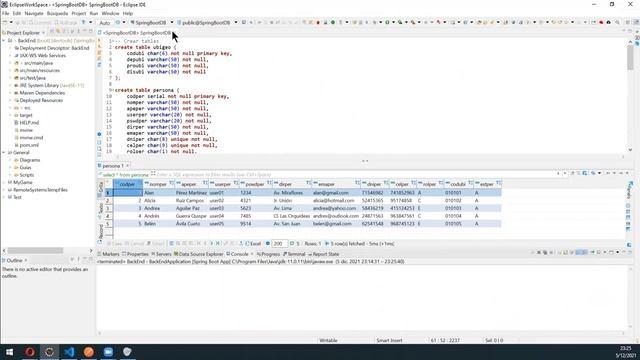Select the Terminal tab
Image resolution: width=640 pixels, height=360 pixels.
(x=294, y=254)
